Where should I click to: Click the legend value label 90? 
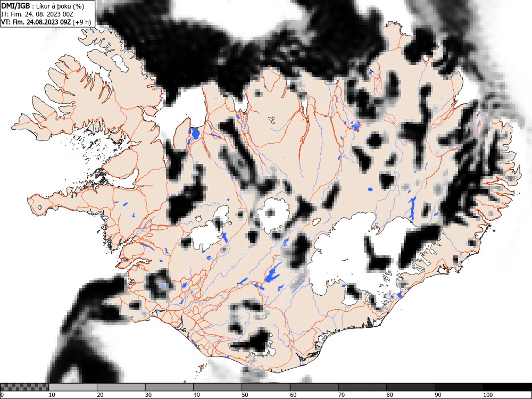[438, 395]
